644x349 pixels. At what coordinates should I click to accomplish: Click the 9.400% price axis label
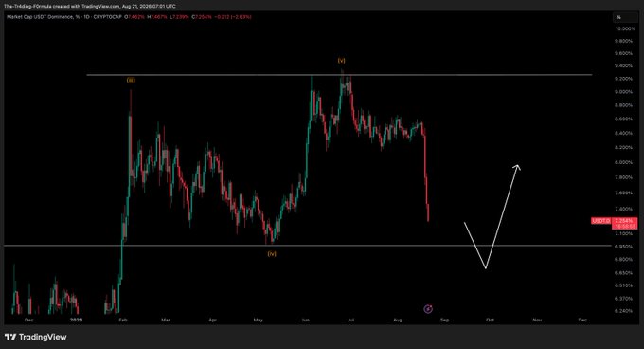(623, 66)
